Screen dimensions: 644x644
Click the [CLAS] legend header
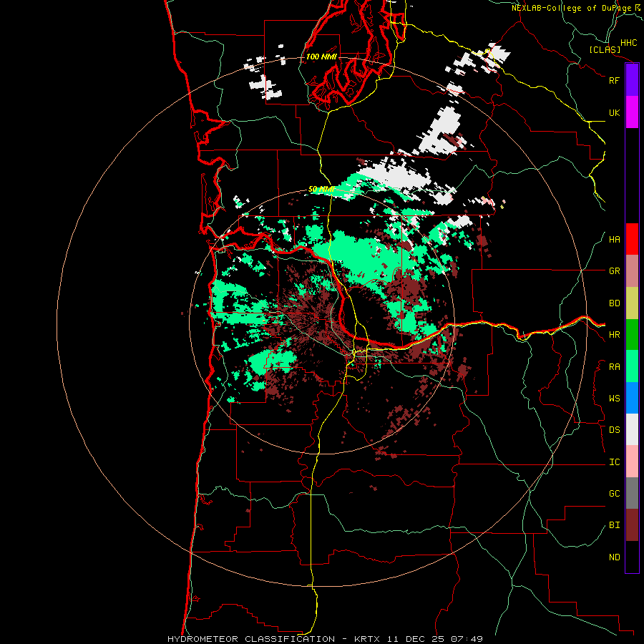605,49
